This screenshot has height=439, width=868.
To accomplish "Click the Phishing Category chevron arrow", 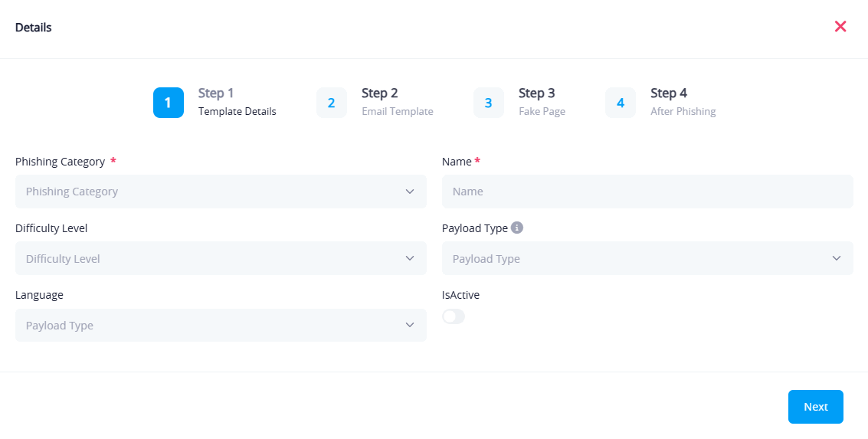I will tap(410, 192).
